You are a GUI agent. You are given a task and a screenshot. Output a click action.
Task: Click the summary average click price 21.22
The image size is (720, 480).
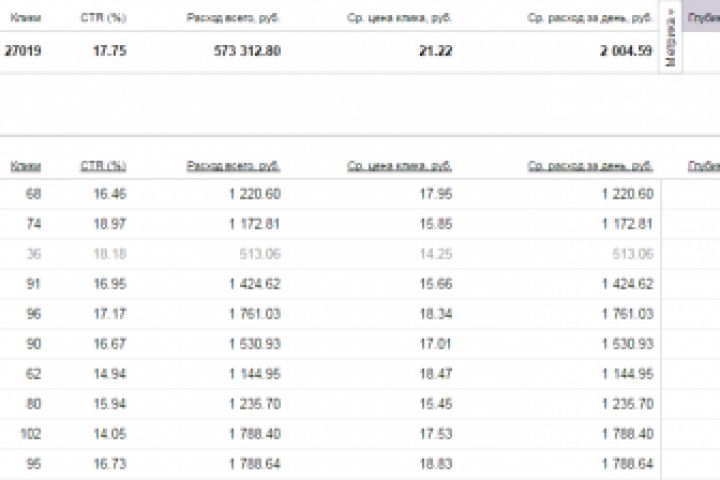click(436, 51)
